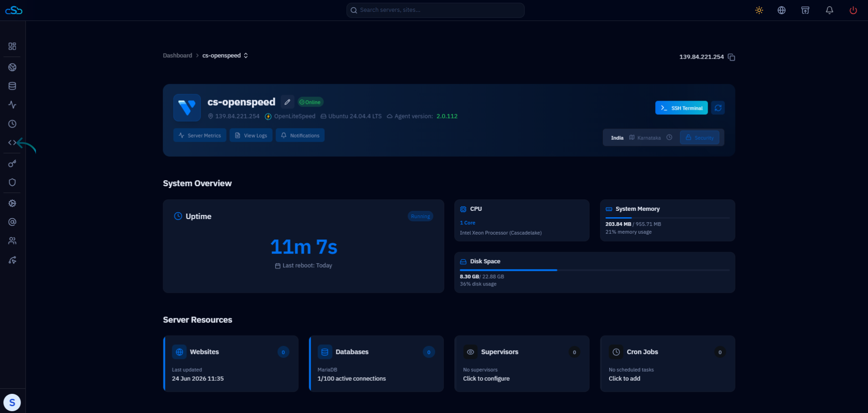This screenshot has width=868, height=413.
Task: Click the uptime value 11m 7s
Action: point(303,247)
